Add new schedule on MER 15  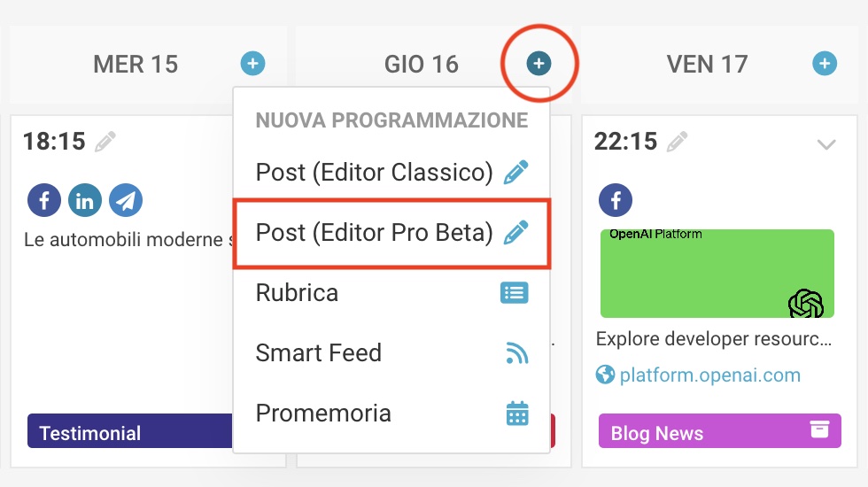(x=252, y=63)
